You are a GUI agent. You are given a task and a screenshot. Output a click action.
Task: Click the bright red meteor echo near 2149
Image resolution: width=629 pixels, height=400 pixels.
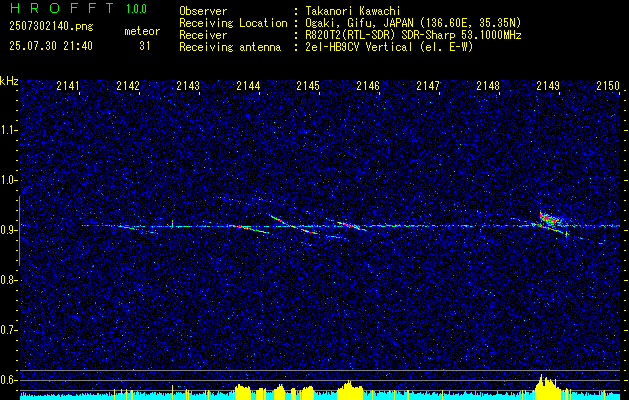pyautogui.click(x=548, y=219)
